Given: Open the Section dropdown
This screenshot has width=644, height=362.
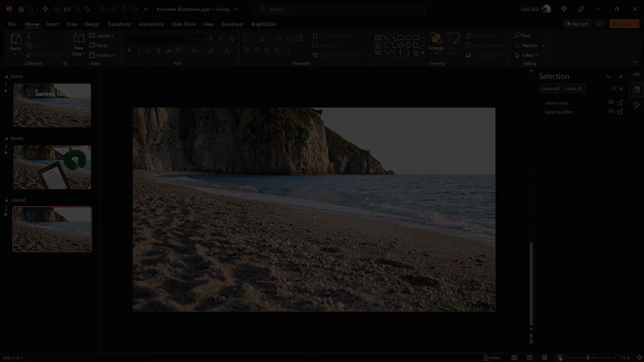Looking at the screenshot, I should pyautogui.click(x=102, y=55).
